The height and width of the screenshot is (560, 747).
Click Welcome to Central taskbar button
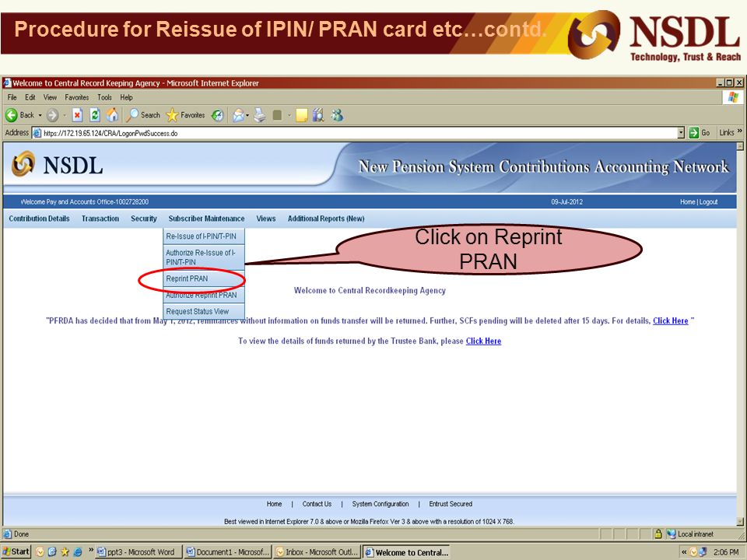coord(406,552)
